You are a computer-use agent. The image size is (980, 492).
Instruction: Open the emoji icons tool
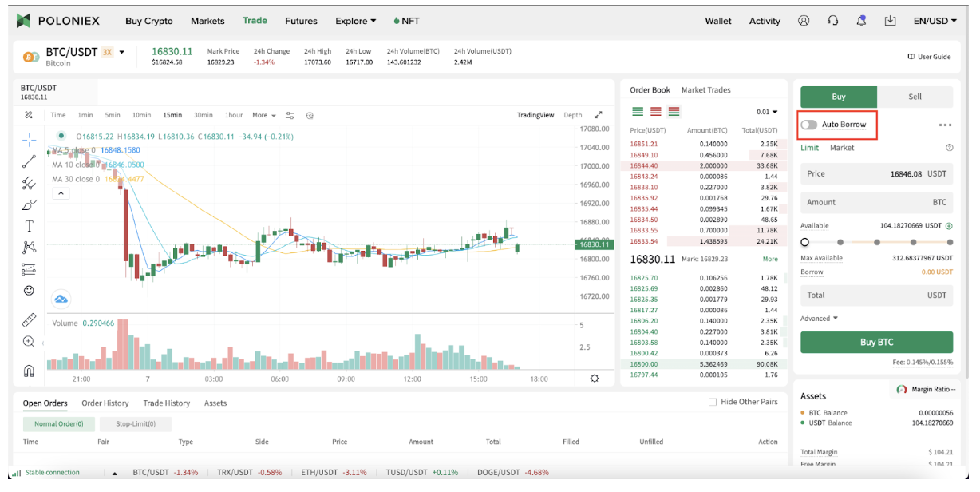pyautogui.click(x=29, y=291)
